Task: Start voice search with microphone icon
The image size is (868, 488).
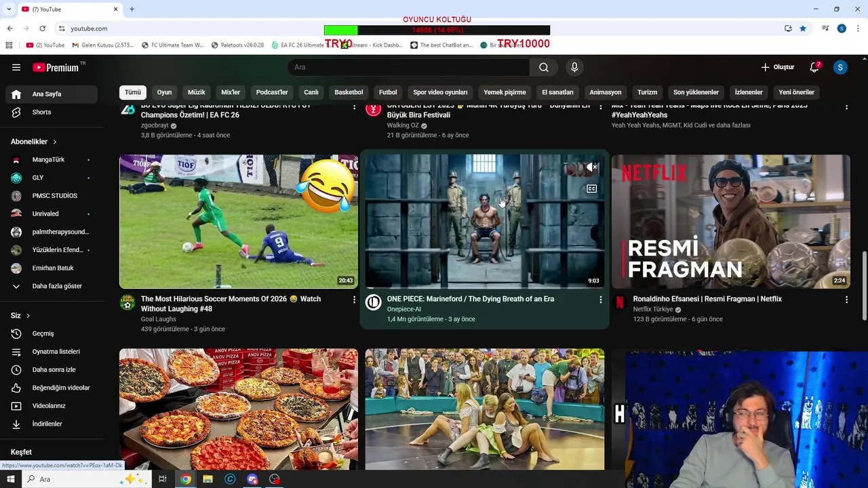Action: pos(574,67)
